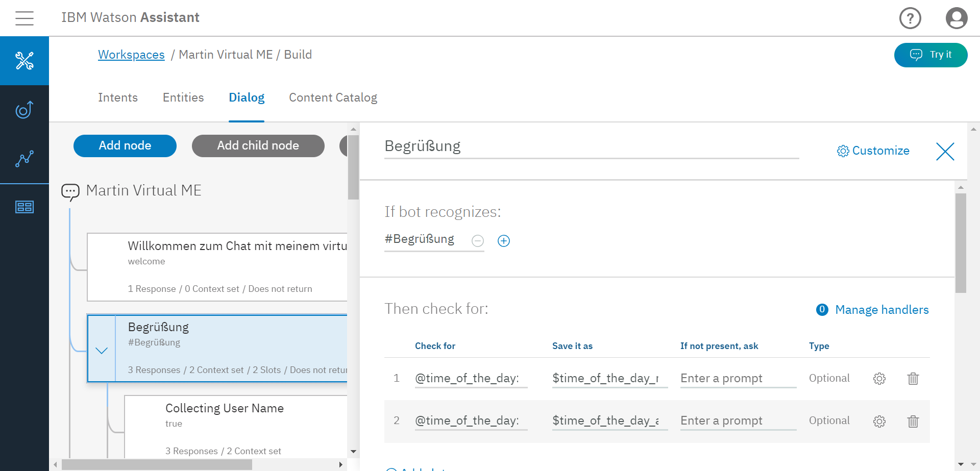This screenshot has width=980, height=471.
Task: Click the Type column header
Action: click(x=819, y=346)
